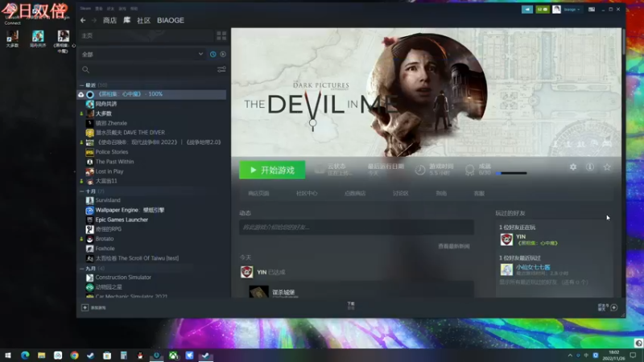Image resolution: width=644 pixels, height=362 pixels.
Task: Select Wallpaper Engine in the library
Action: point(130,210)
